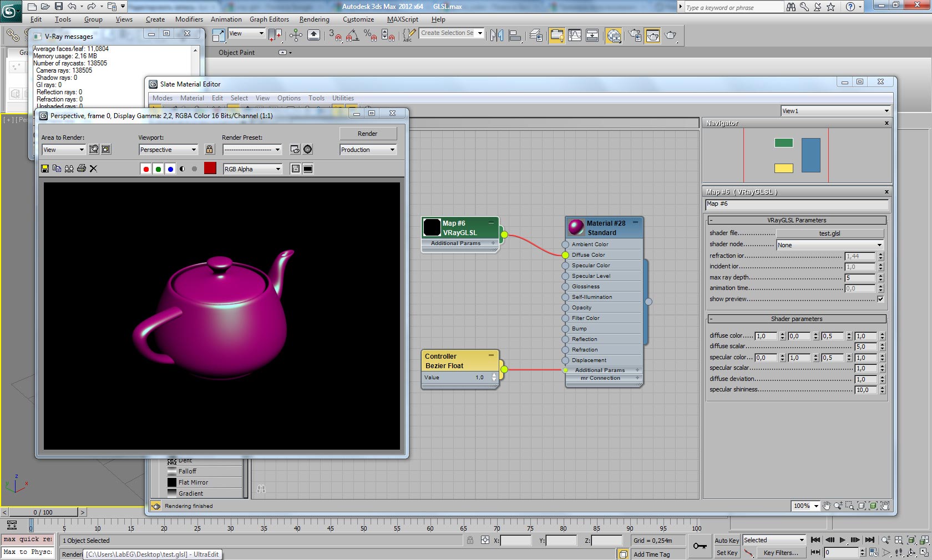The width and height of the screenshot is (932, 560).
Task: Click the viewport lock icon next to Perspective
Action: point(209,149)
